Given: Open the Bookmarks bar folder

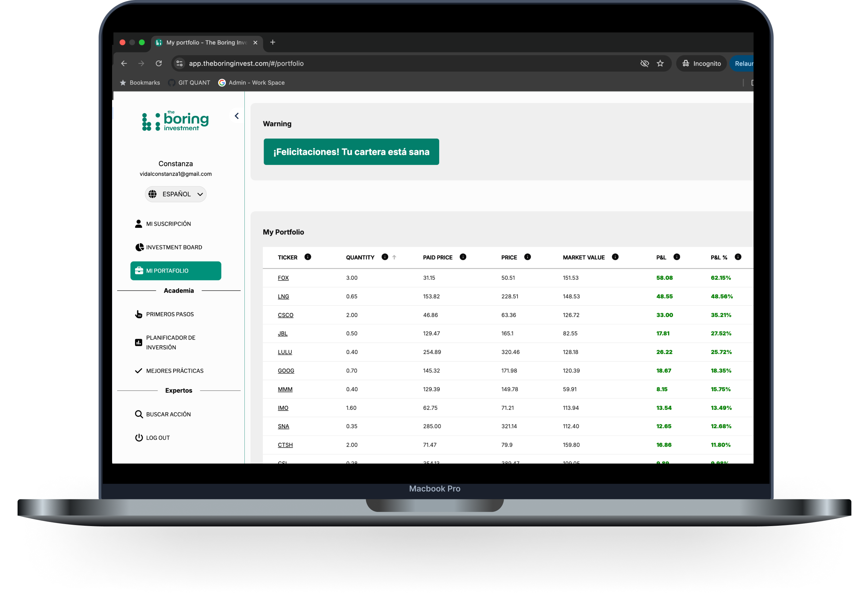Looking at the screenshot, I should [x=140, y=82].
